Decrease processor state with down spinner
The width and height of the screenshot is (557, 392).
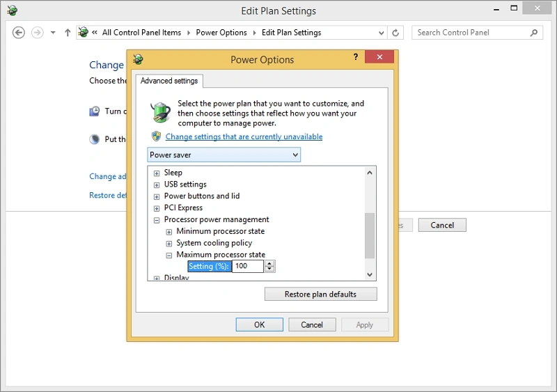269,269
